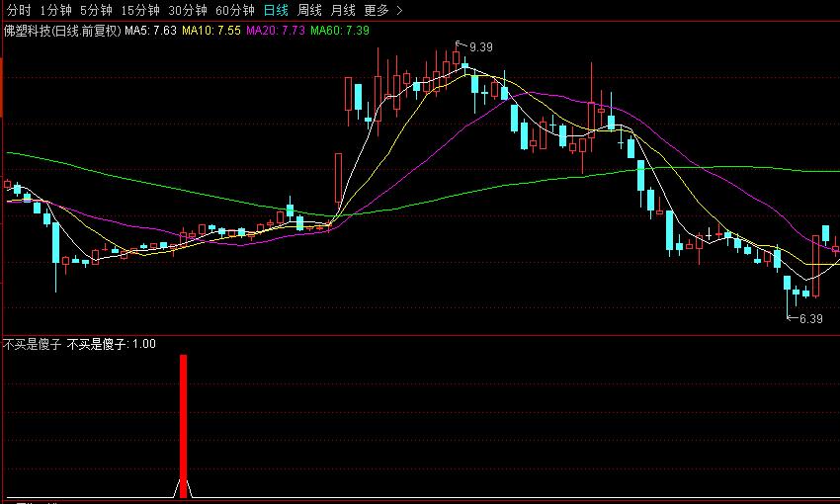Click the MA60: 7.39 indicator label
840x504 pixels.
coord(340,31)
